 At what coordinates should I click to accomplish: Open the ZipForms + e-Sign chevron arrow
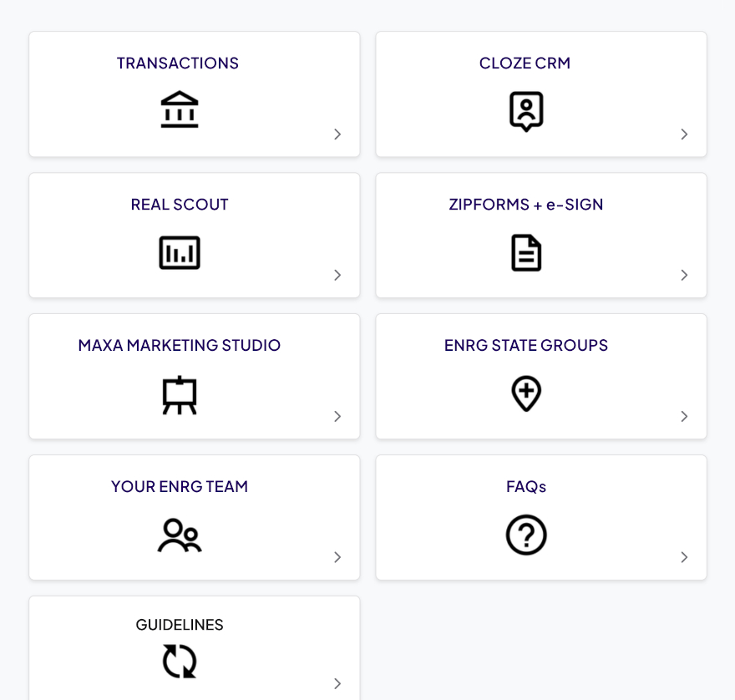point(684,276)
